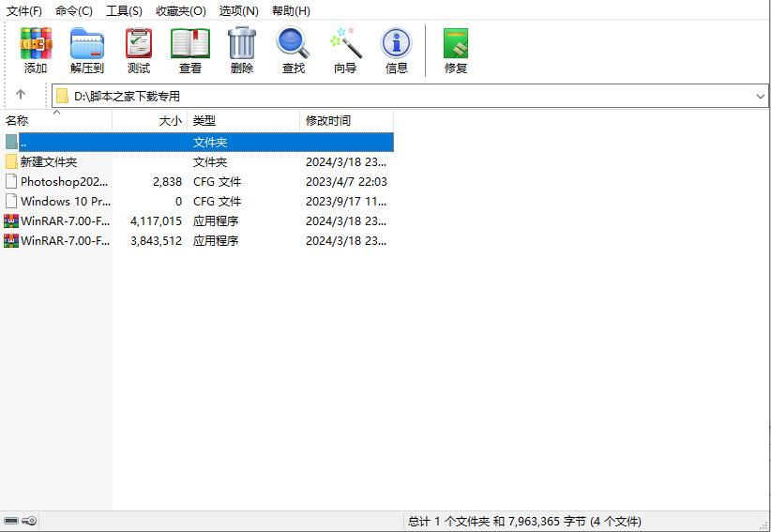Select the 新建文件夹 folder name
Screen dimensions: 771x532
tap(49, 161)
